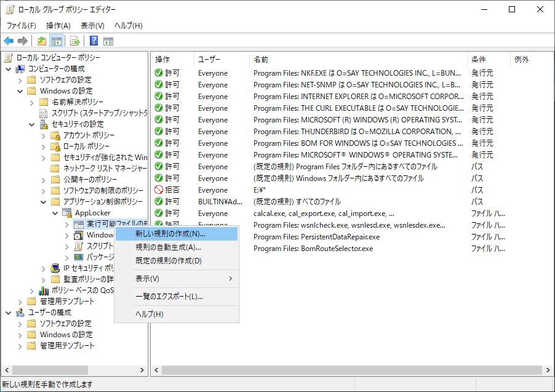The height and width of the screenshot is (392, 555).
Task: Select the IP セキュリティ ポリシー icon
Action: [x=54, y=267]
